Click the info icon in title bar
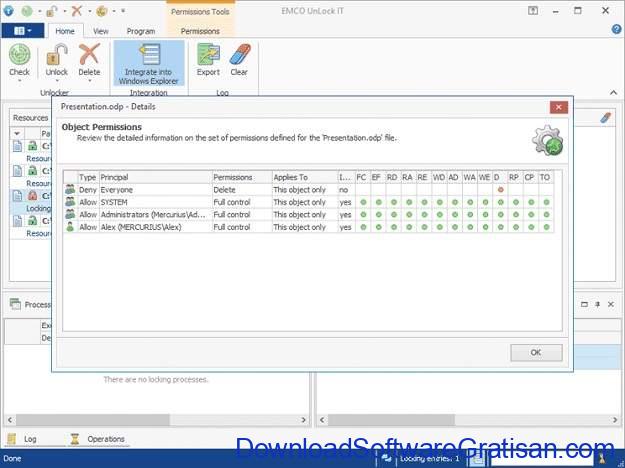 [8, 11]
